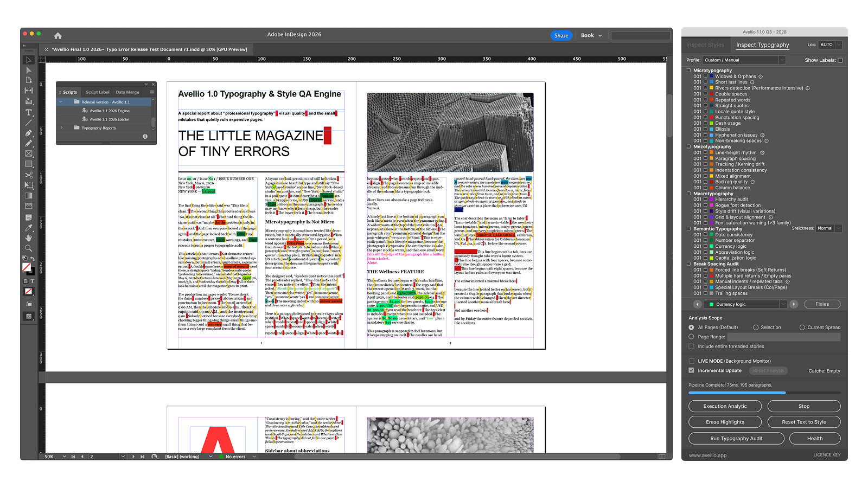Image resolution: width=868 pixels, height=488 pixels.
Task: Select the Gradient Swatch tool
Action: 29,196
